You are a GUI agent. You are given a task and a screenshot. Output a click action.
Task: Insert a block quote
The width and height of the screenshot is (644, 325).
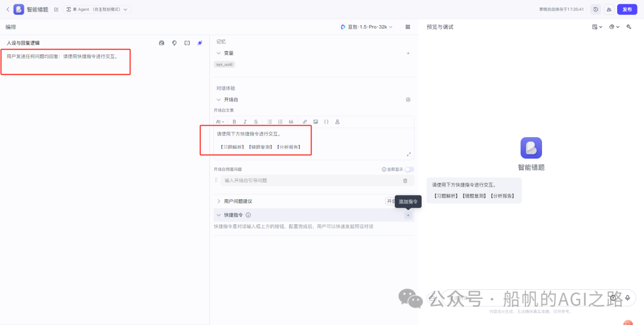tap(291, 122)
